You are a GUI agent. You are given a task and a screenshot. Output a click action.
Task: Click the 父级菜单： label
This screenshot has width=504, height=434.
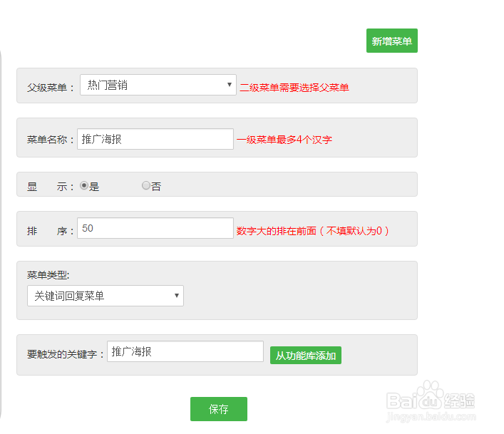click(51, 88)
